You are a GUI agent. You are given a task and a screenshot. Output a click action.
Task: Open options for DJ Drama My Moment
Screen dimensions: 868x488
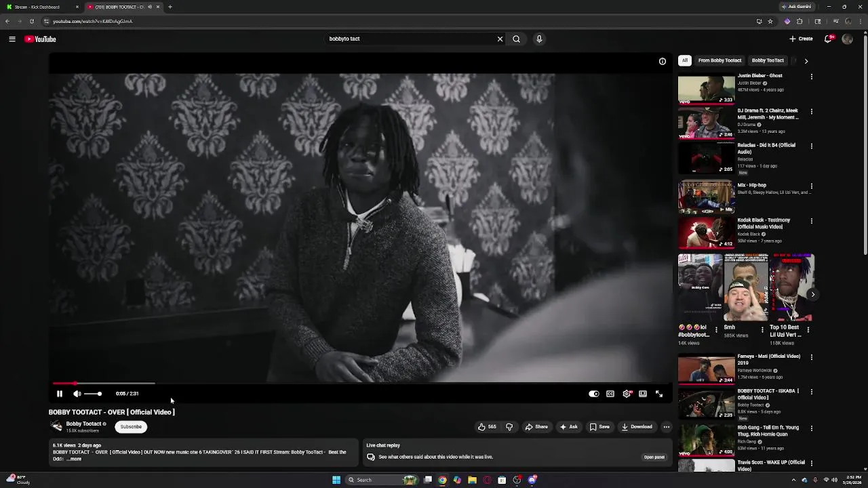[812, 111]
